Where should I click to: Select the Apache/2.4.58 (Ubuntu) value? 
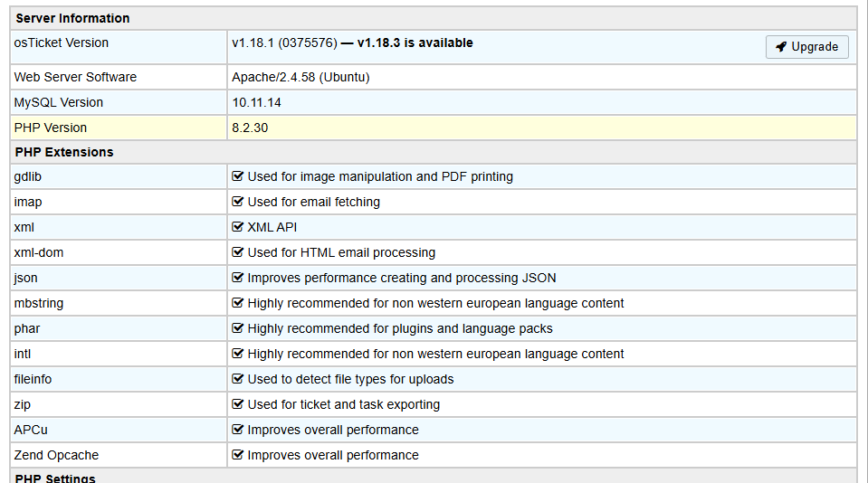coord(300,77)
